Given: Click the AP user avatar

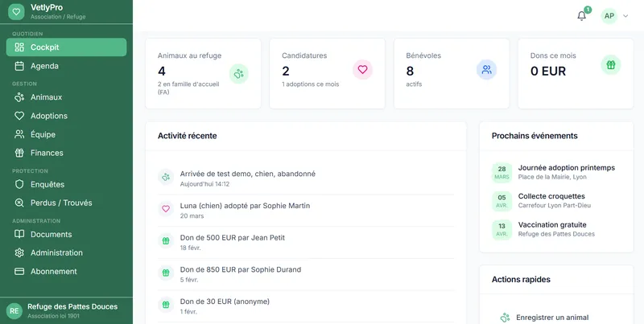Looking at the screenshot, I should point(609,16).
